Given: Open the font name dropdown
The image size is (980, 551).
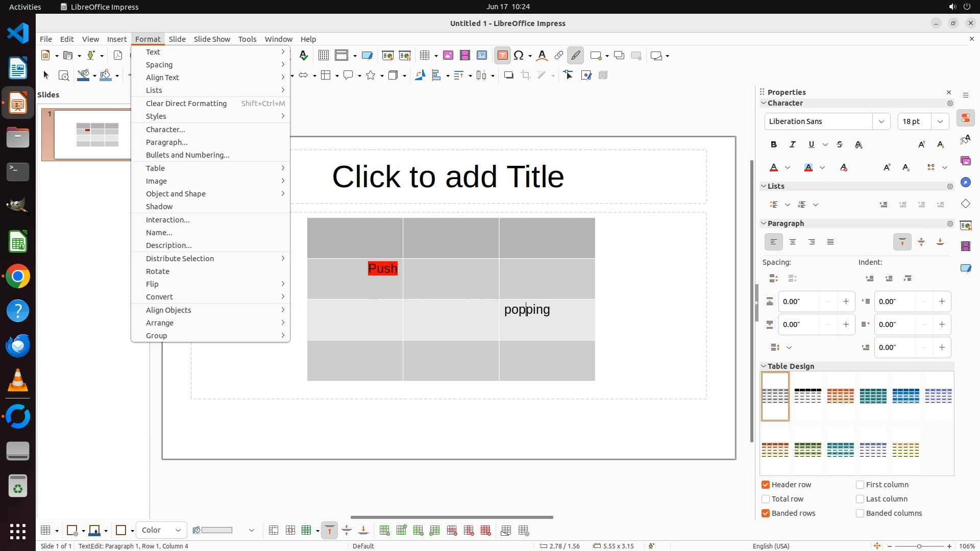Looking at the screenshot, I should 881,121.
